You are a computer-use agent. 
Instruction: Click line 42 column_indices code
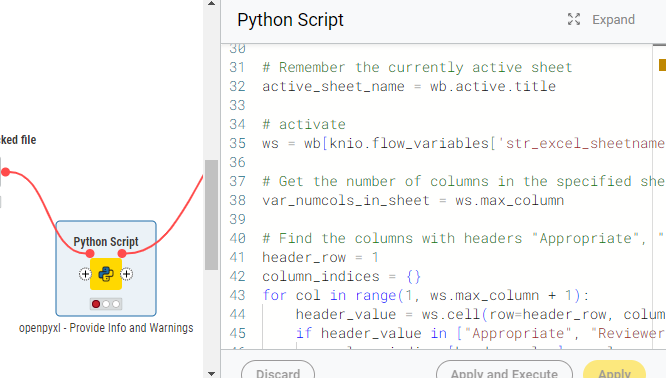[x=341, y=276]
